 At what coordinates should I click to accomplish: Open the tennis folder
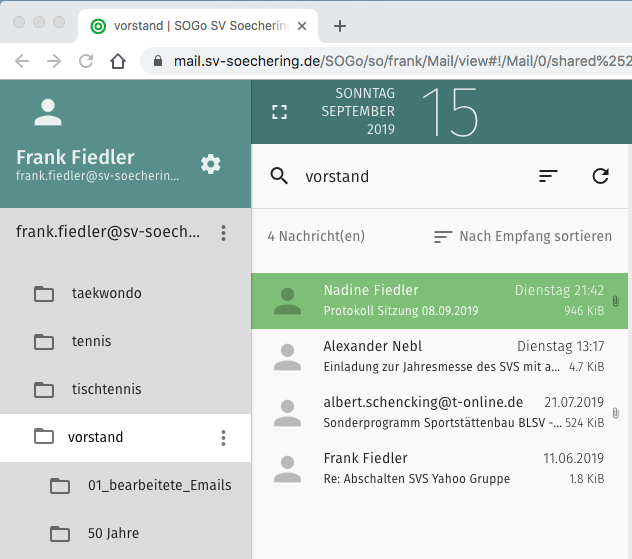tap(91, 341)
